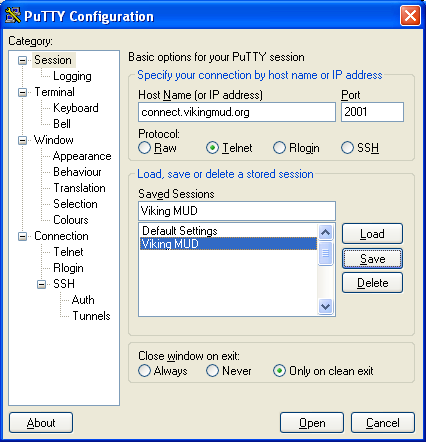Select Session category in tree
426x442 pixels.
click(x=53, y=60)
